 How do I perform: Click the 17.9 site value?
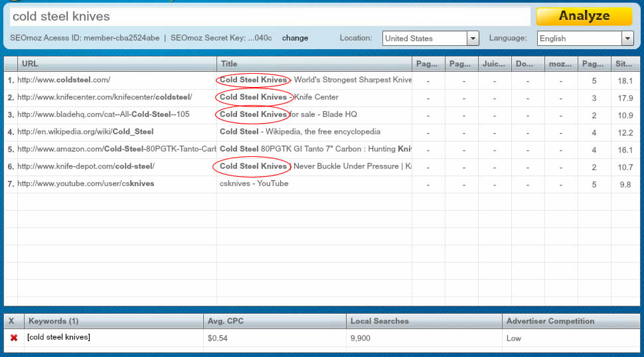625,98
